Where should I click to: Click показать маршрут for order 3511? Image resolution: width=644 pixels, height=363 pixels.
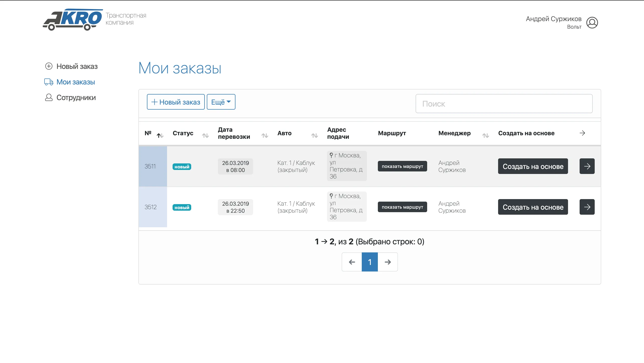[x=402, y=166]
